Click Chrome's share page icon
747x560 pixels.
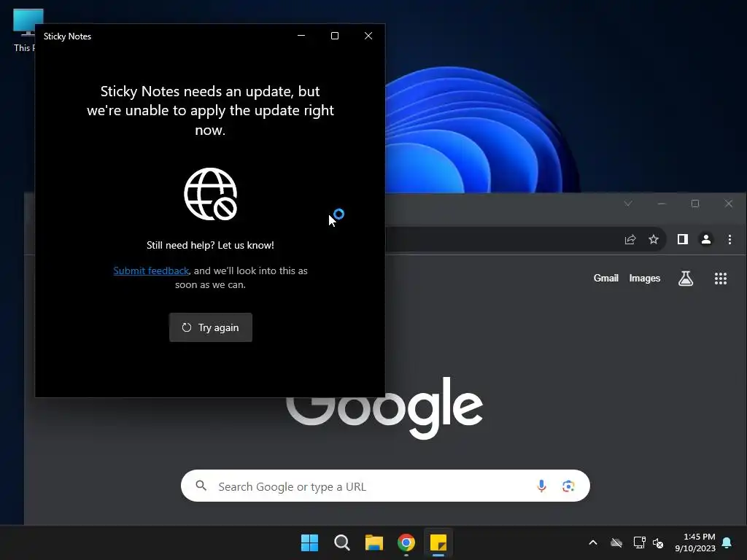tap(630, 239)
